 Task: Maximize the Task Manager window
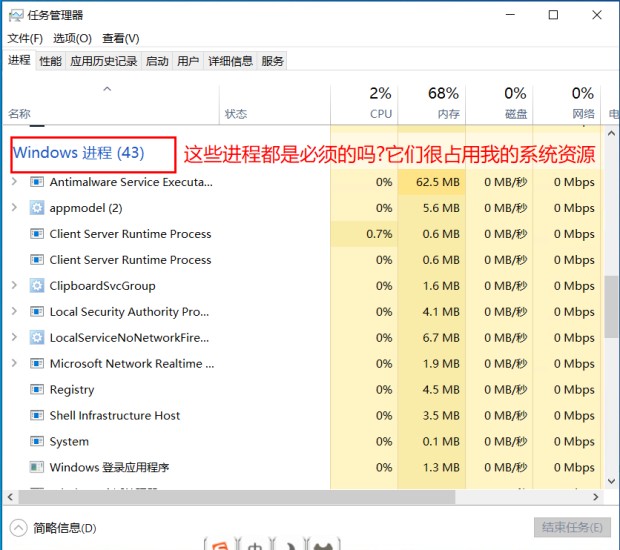pyautogui.click(x=553, y=15)
